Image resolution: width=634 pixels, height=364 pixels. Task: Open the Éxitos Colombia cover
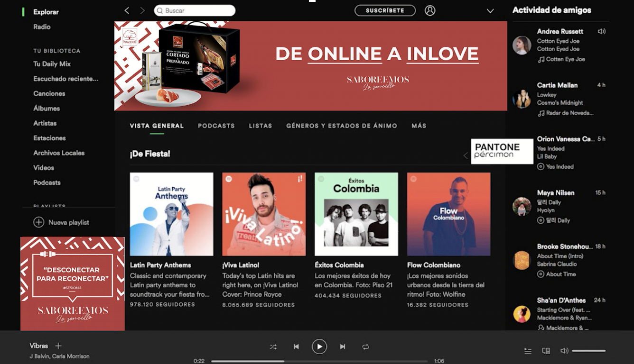pos(356,214)
